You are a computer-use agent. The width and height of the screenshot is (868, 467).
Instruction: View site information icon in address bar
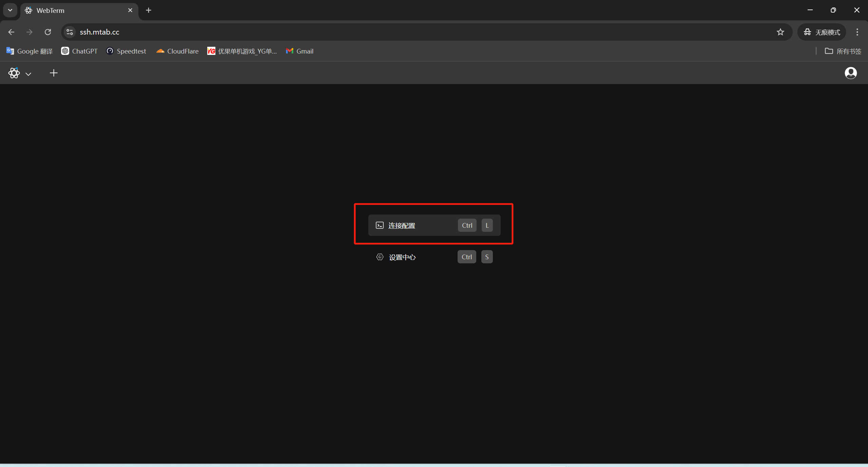point(70,32)
